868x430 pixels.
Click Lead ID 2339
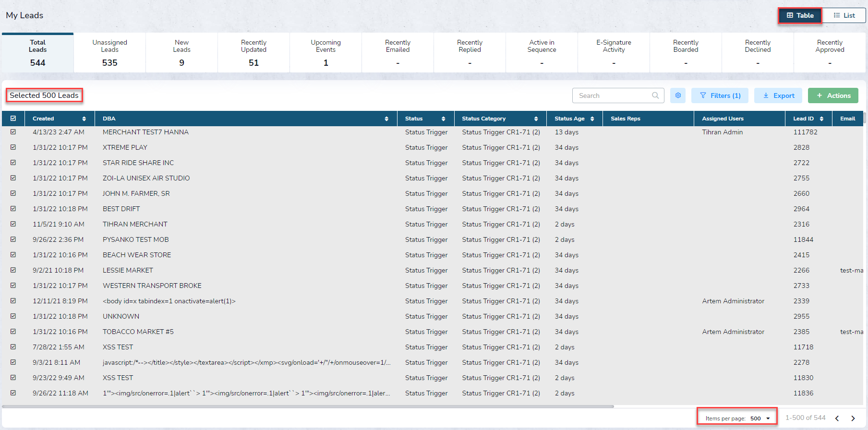[x=801, y=301]
